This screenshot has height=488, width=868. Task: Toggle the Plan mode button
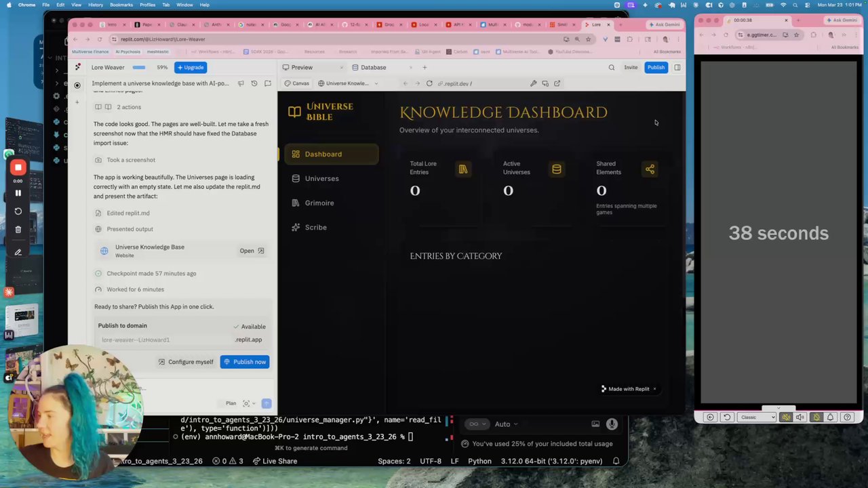231,403
